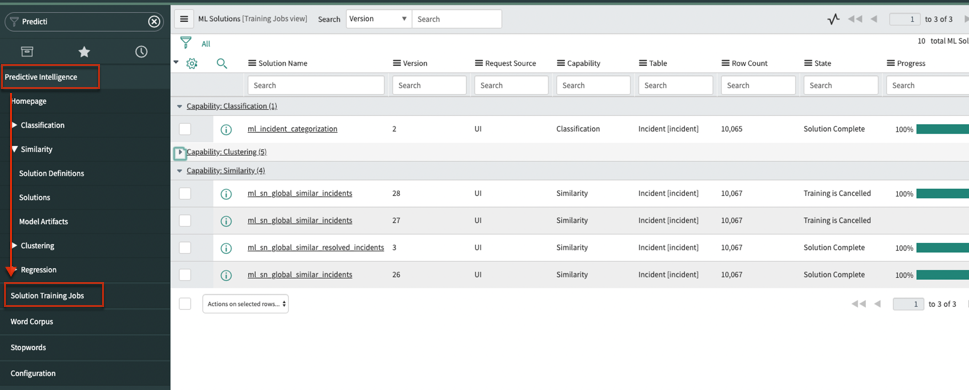Go to previous page bottom arrow
Viewport: 969px width, 390px height.
click(x=877, y=303)
